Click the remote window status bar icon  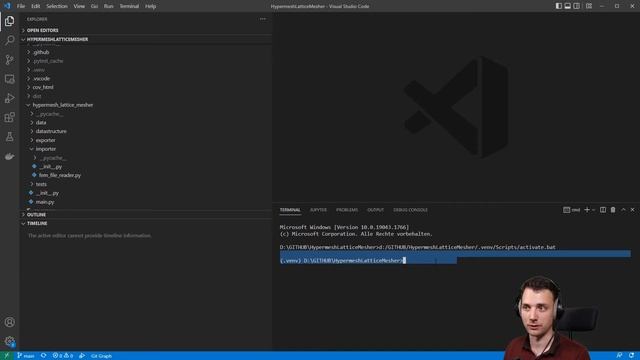(7, 356)
